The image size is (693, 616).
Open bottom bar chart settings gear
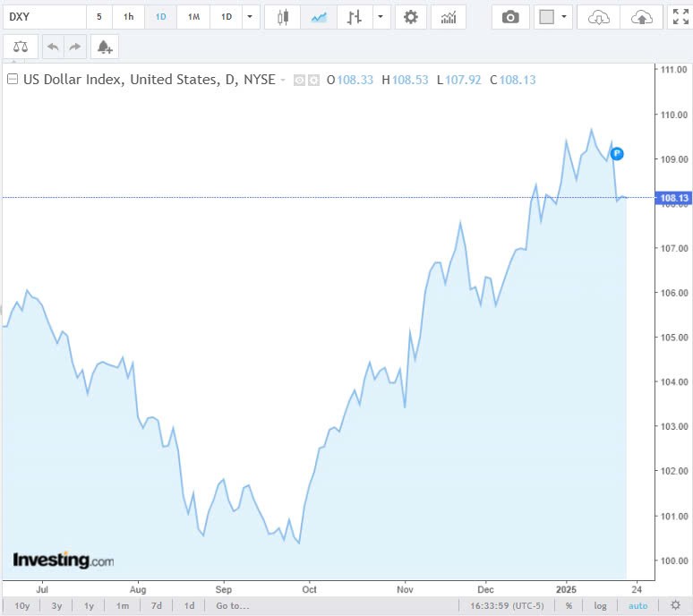coord(675,605)
